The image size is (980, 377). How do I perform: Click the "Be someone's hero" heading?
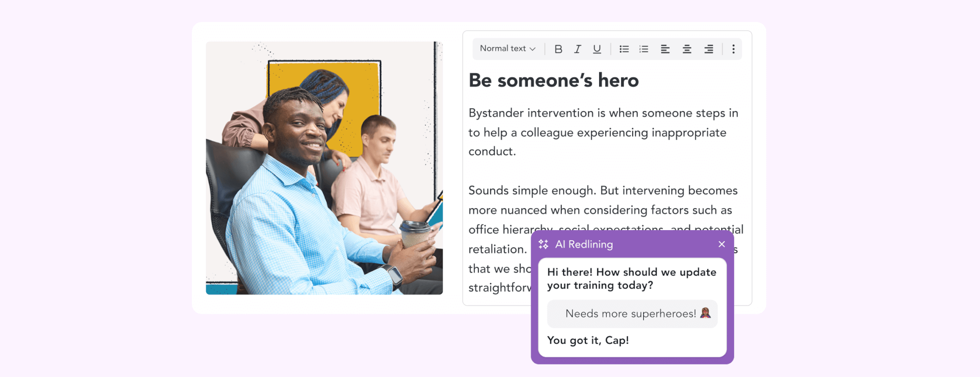[x=554, y=80]
